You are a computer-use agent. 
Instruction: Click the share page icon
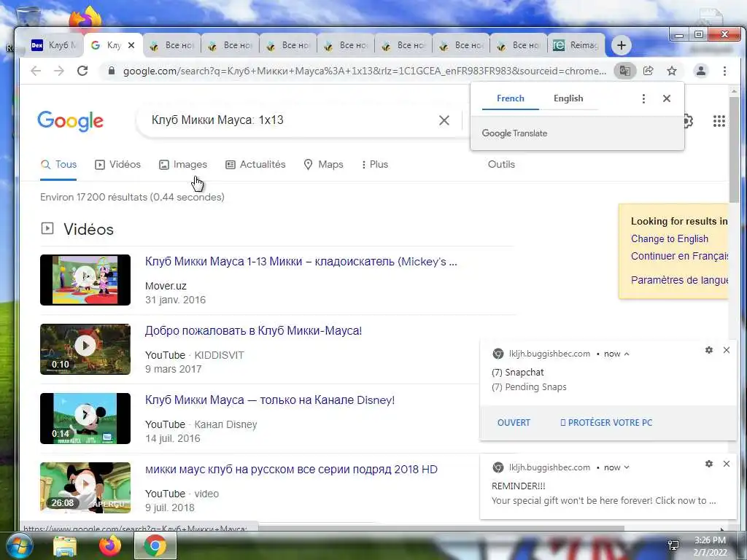(648, 71)
